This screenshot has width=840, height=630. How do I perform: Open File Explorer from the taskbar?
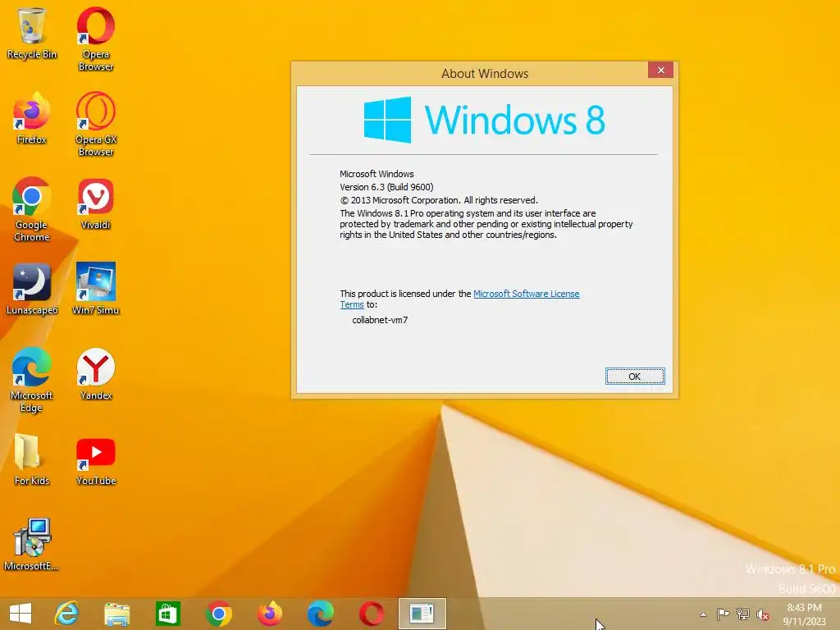coord(116,614)
